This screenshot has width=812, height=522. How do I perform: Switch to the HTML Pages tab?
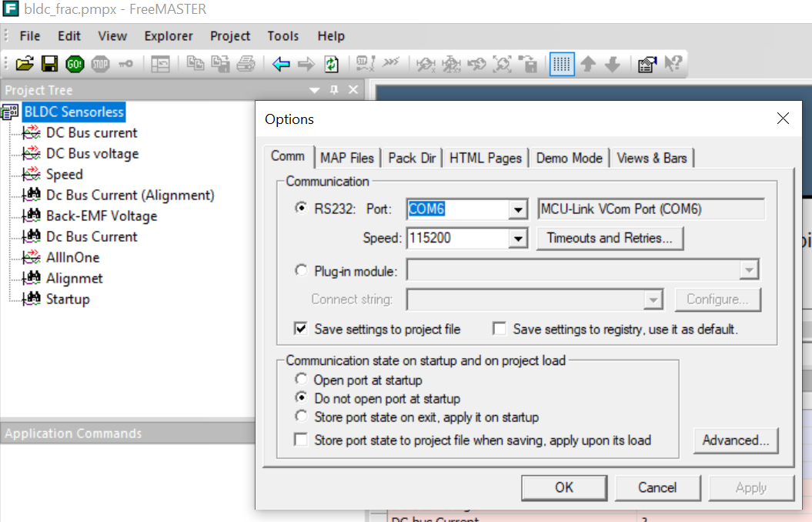point(485,158)
